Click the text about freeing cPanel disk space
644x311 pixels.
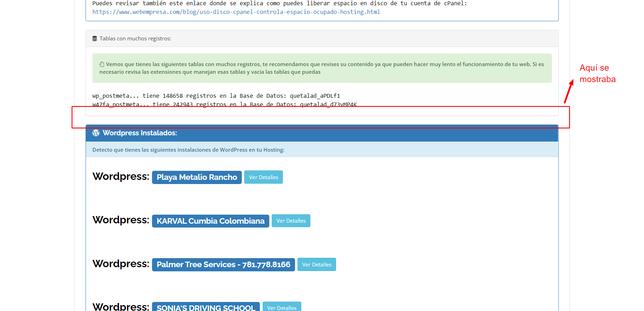[280, 3]
